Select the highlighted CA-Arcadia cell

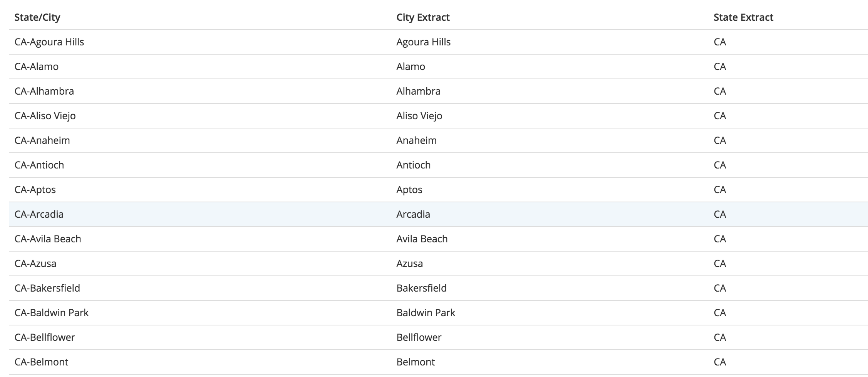(x=39, y=214)
